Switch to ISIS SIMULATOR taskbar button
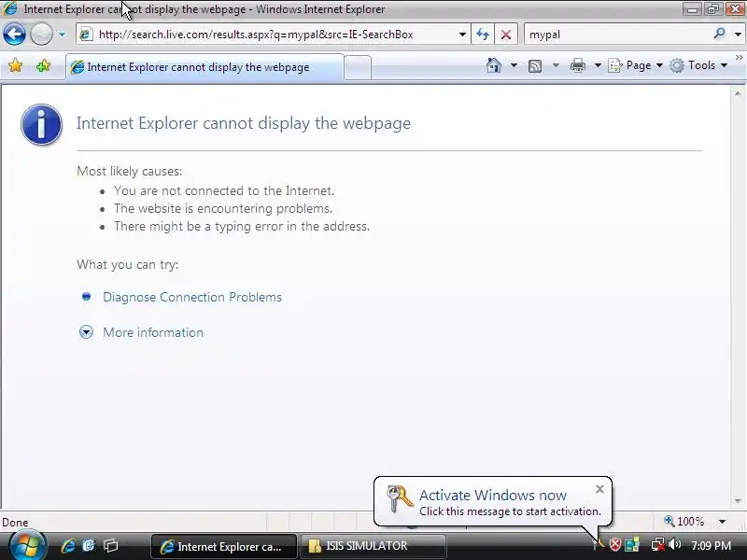The width and height of the screenshot is (747, 560). pyautogui.click(x=373, y=546)
